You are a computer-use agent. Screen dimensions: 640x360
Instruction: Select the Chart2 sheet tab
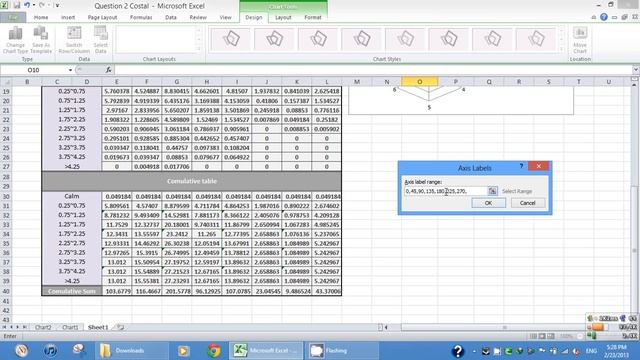pos(43,327)
